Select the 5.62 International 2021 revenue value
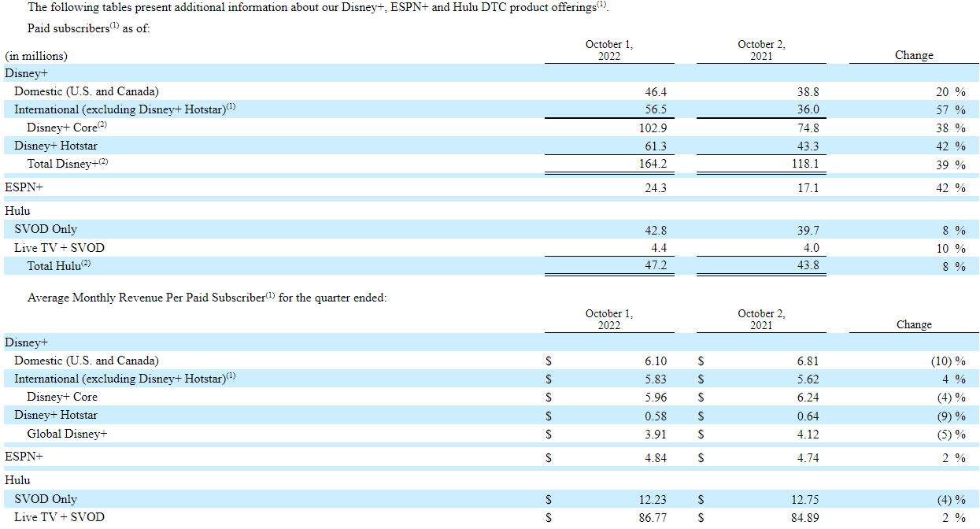980x529 pixels. tap(808, 379)
